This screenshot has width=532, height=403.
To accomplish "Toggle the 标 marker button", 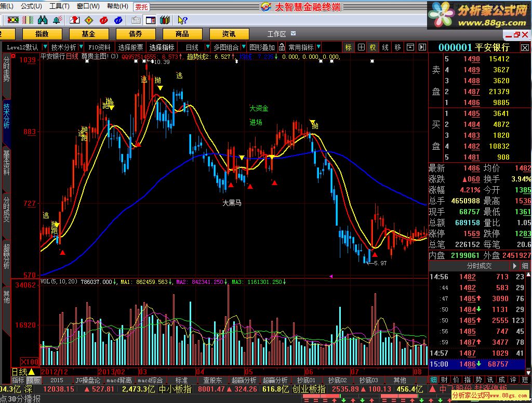I will coord(349,47).
